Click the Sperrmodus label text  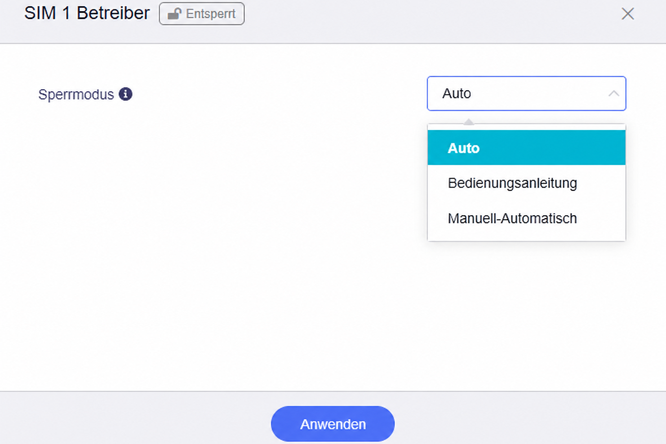[76, 94]
